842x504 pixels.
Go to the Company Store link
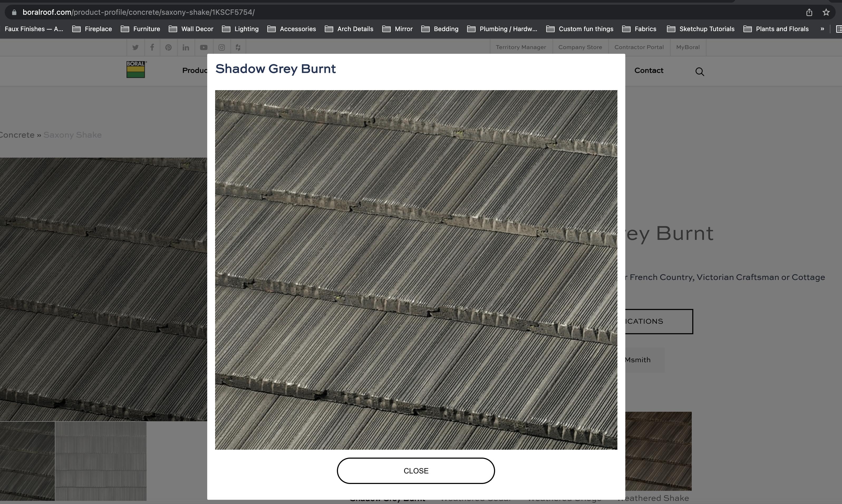[x=580, y=47]
